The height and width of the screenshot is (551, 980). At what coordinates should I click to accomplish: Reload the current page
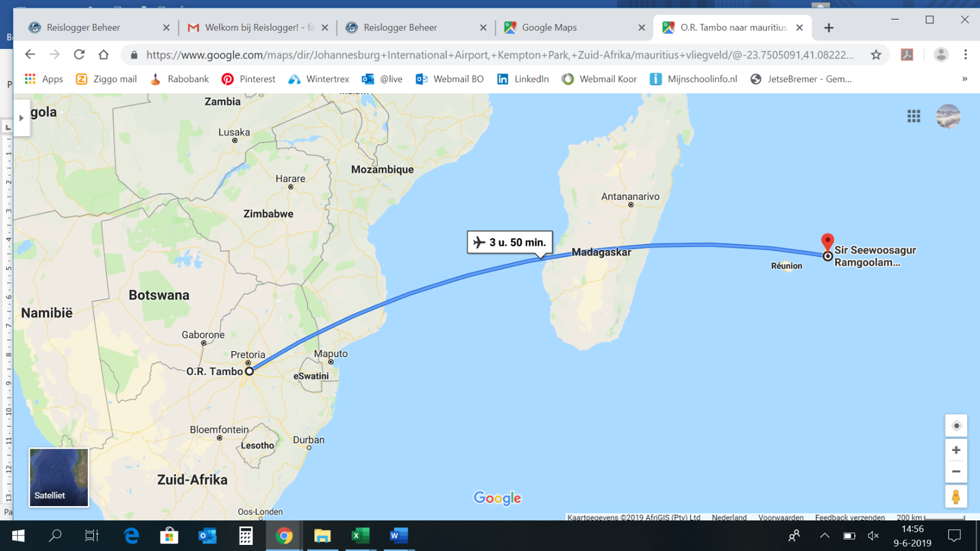[79, 54]
